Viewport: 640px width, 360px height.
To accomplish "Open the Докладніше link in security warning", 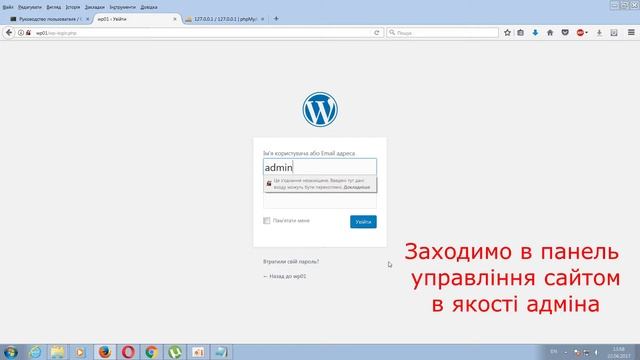I will click(357, 187).
